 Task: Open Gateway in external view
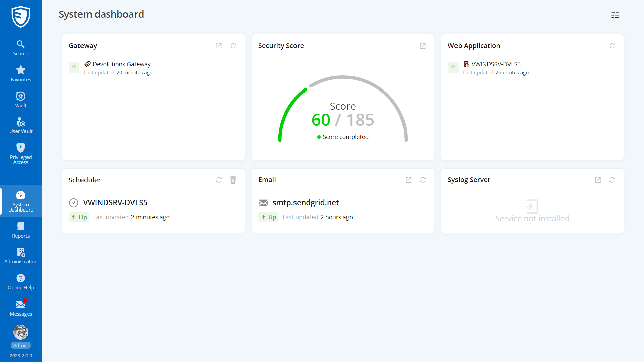(219, 46)
